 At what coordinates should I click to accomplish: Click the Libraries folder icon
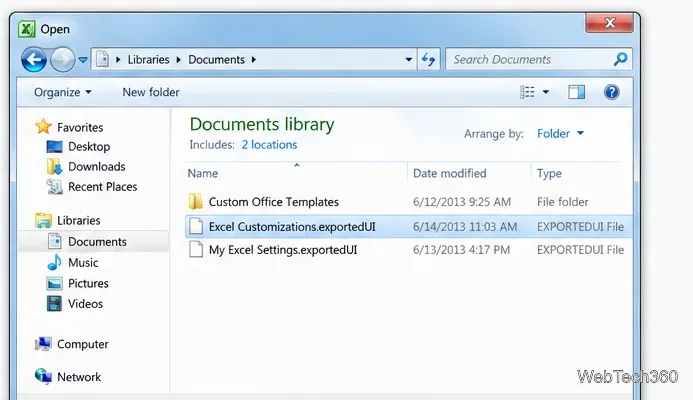(x=43, y=220)
